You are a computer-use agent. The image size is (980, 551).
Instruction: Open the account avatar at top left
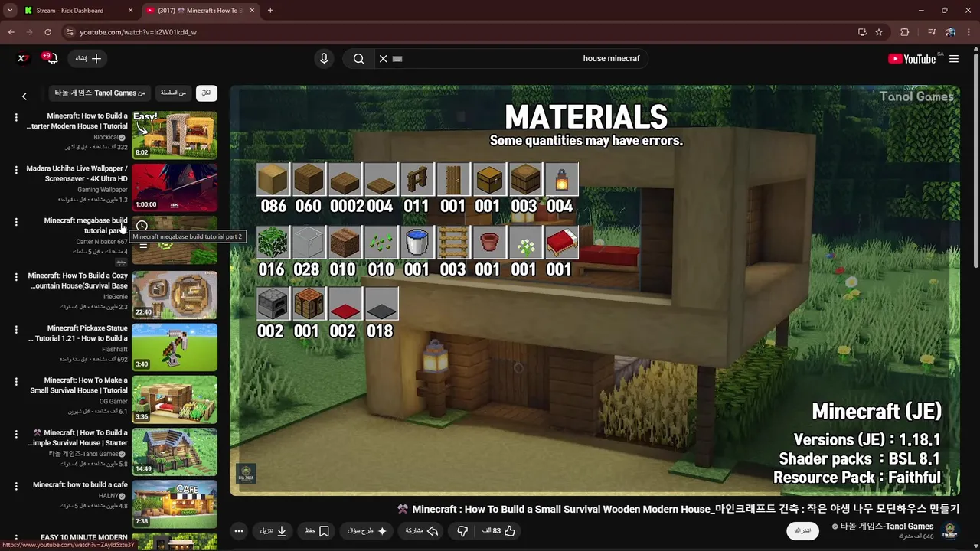click(x=24, y=59)
